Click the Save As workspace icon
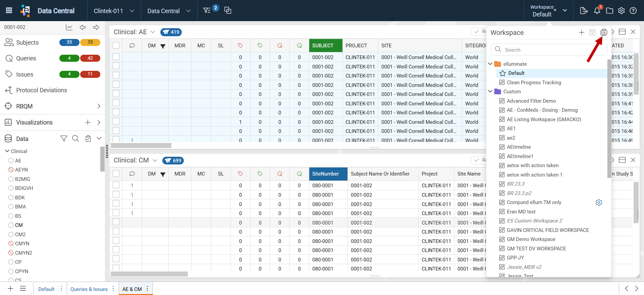The image size is (644, 295). (604, 32)
